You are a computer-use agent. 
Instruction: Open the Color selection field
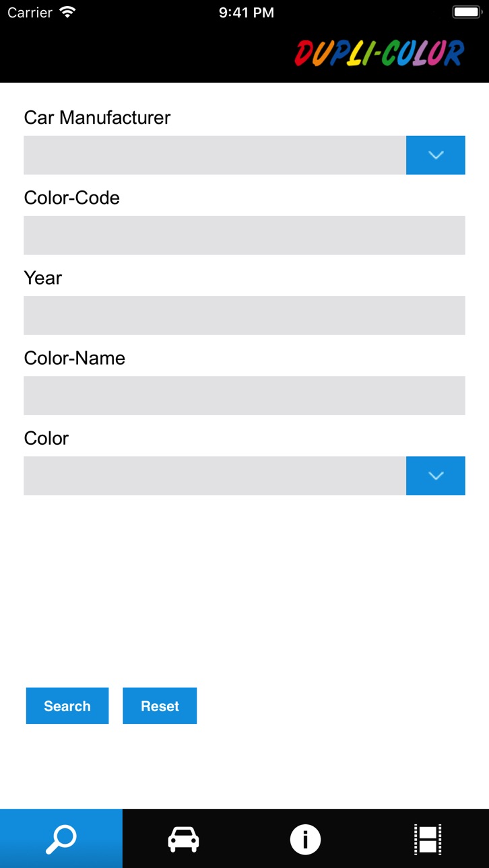[215, 476]
